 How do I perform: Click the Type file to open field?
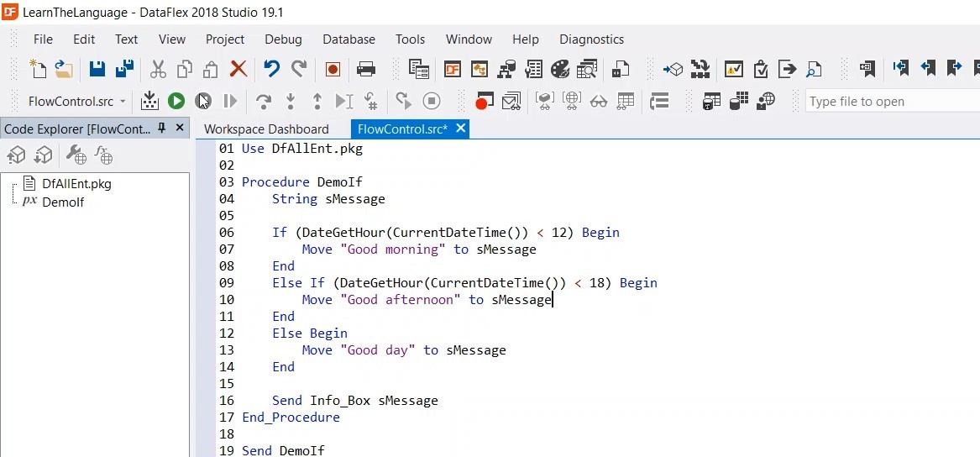click(x=890, y=102)
